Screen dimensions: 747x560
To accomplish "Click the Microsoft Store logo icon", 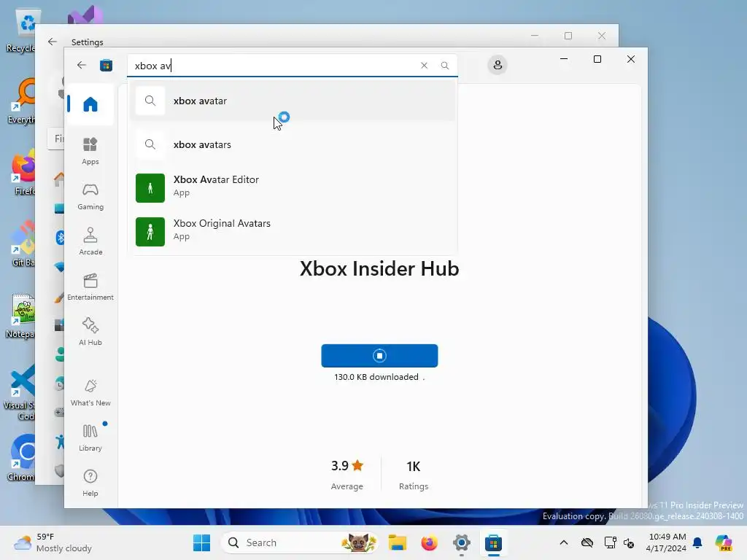I will click(x=106, y=65).
